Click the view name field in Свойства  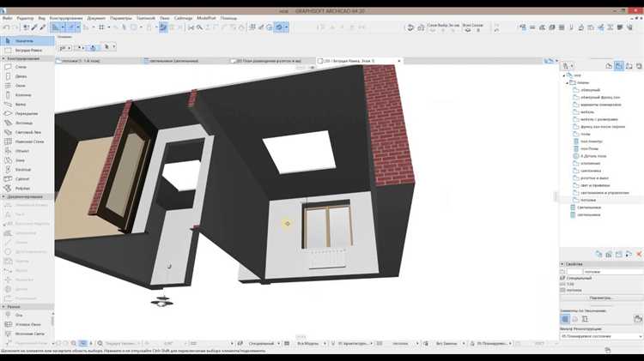pos(613,272)
